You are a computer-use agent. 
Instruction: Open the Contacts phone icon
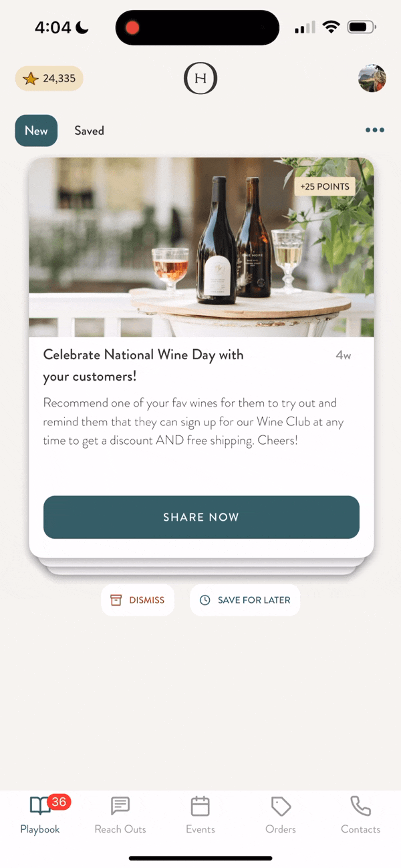360,807
